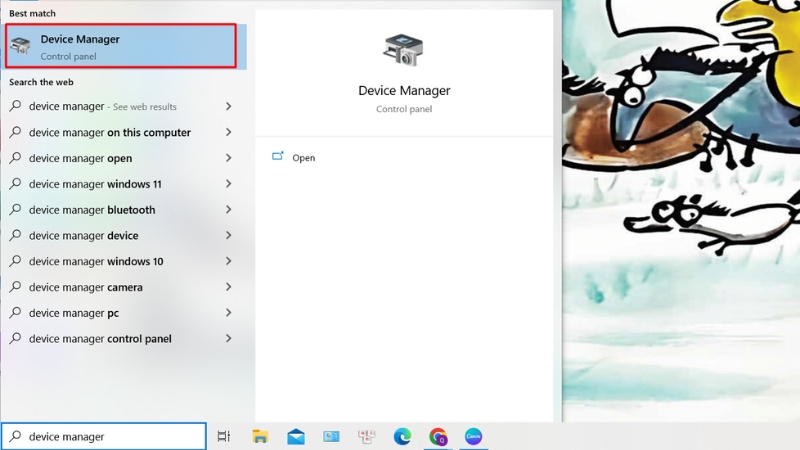The height and width of the screenshot is (450, 800).
Task: Click search icon beside 'device manager windows 10'
Action: pyautogui.click(x=15, y=261)
